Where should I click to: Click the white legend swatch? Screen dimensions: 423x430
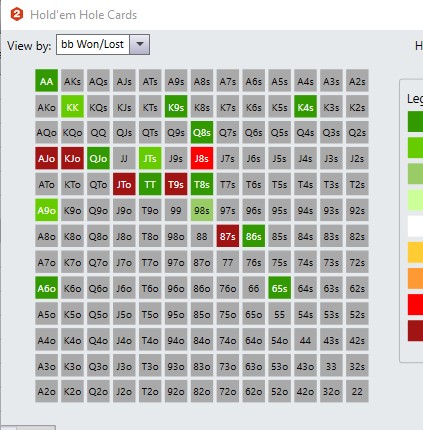click(x=415, y=226)
